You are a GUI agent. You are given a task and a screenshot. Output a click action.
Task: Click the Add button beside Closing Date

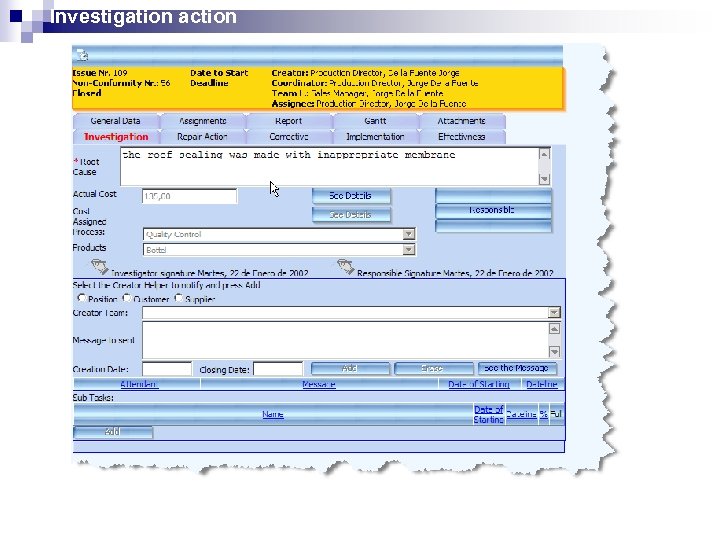[x=350, y=368]
